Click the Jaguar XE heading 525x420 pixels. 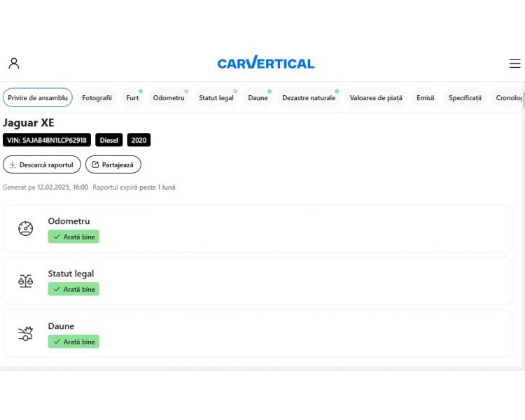click(29, 122)
